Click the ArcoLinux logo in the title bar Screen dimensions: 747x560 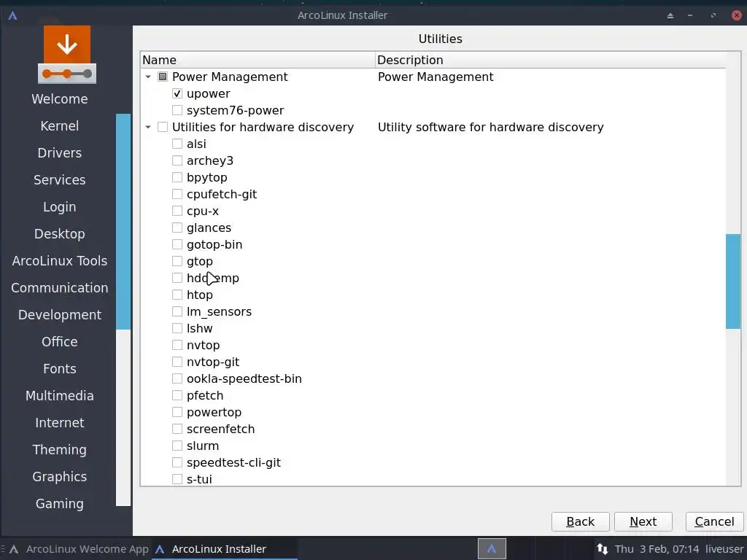click(x=13, y=15)
